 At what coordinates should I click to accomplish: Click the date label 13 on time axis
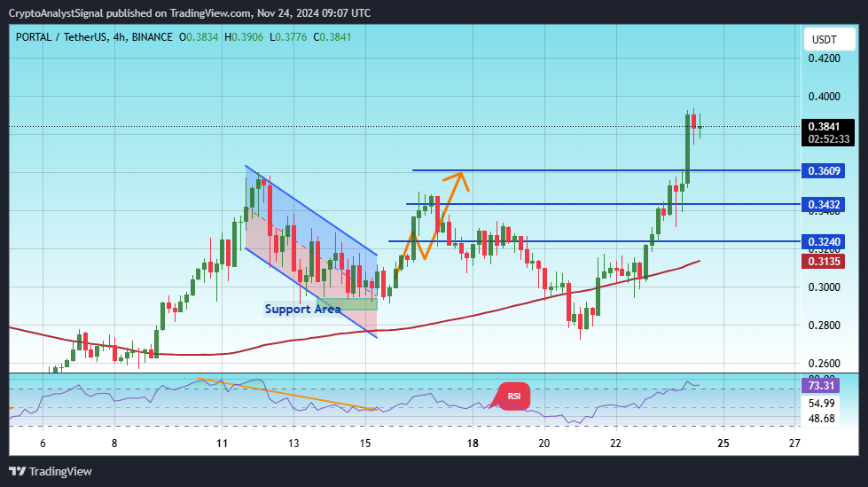[293, 444]
